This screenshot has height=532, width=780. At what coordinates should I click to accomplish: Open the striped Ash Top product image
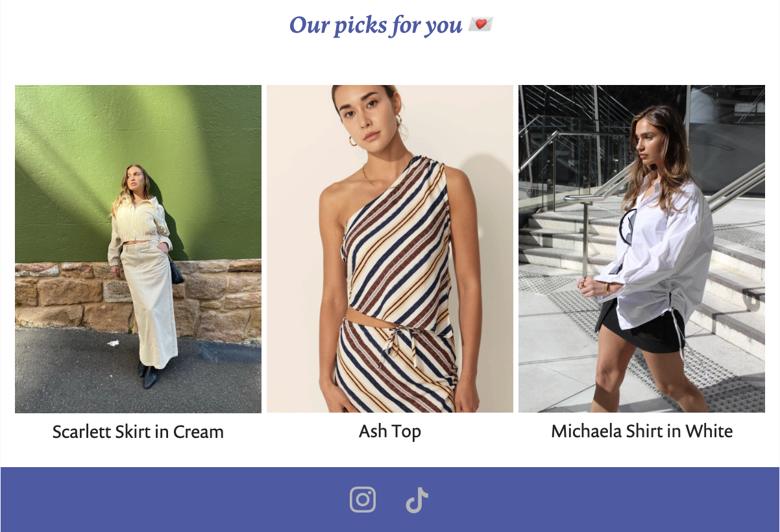(x=390, y=249)
